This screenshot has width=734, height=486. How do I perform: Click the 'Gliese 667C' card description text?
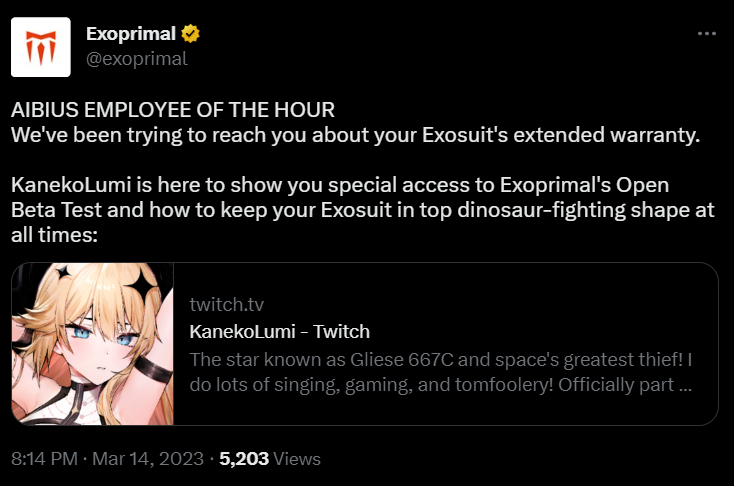pyautogui.click(x=402, y=360)
